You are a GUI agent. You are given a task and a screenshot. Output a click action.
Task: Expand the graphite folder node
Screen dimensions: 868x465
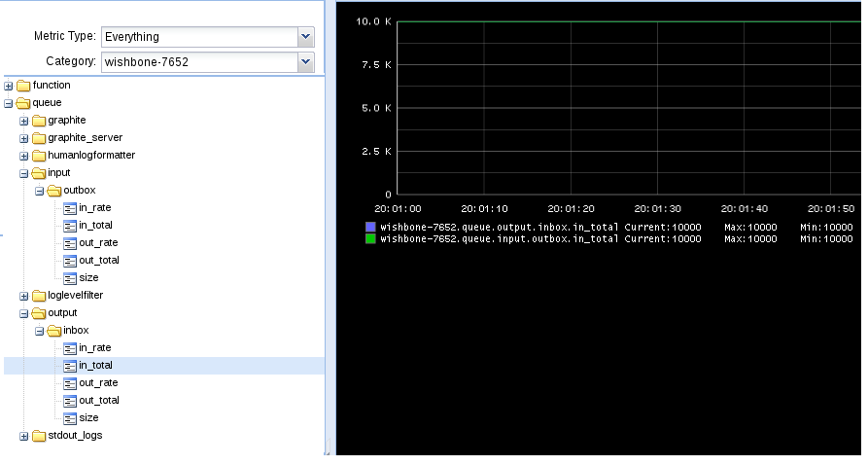(x=23, y=121)
